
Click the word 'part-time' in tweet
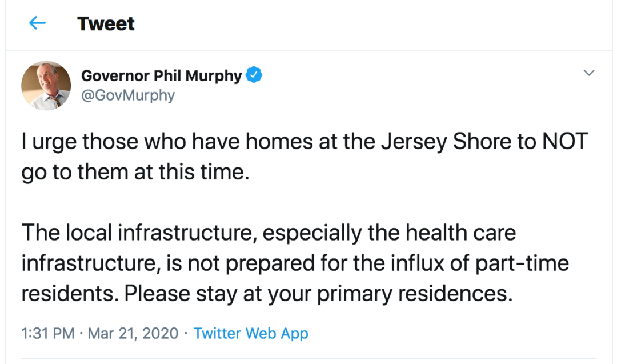[x=522, y=263]
